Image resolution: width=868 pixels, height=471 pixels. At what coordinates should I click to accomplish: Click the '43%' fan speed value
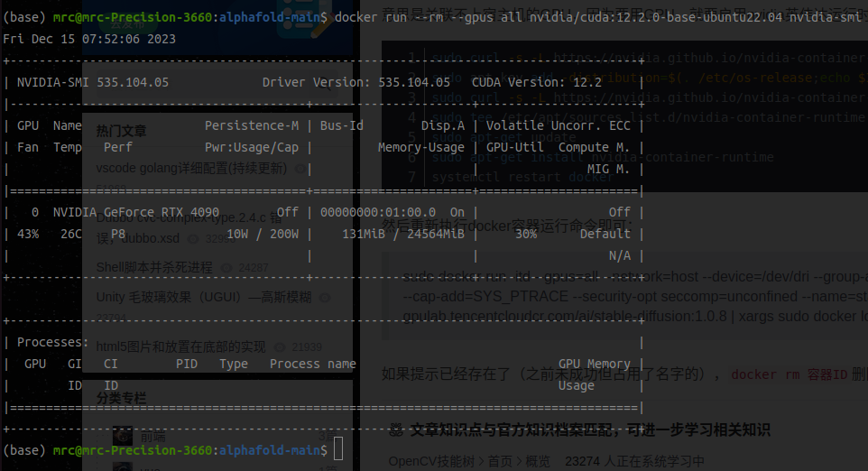point(28,234)
